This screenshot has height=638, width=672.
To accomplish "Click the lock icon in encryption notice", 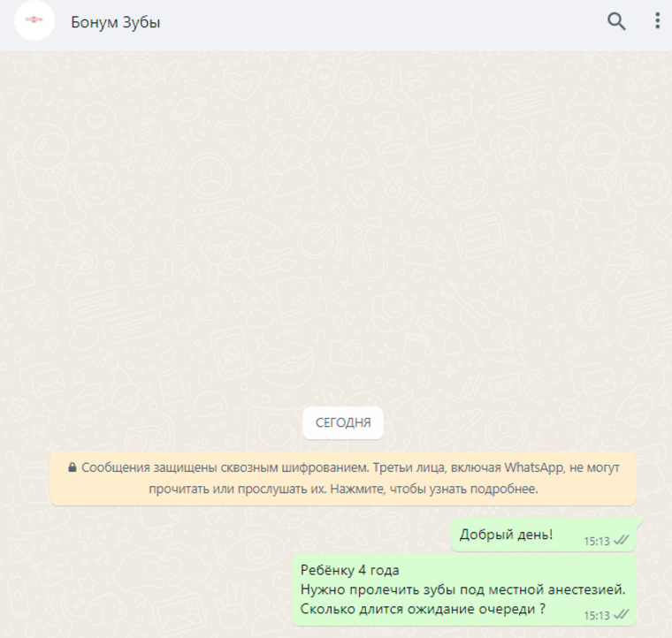I will point(72,467).
